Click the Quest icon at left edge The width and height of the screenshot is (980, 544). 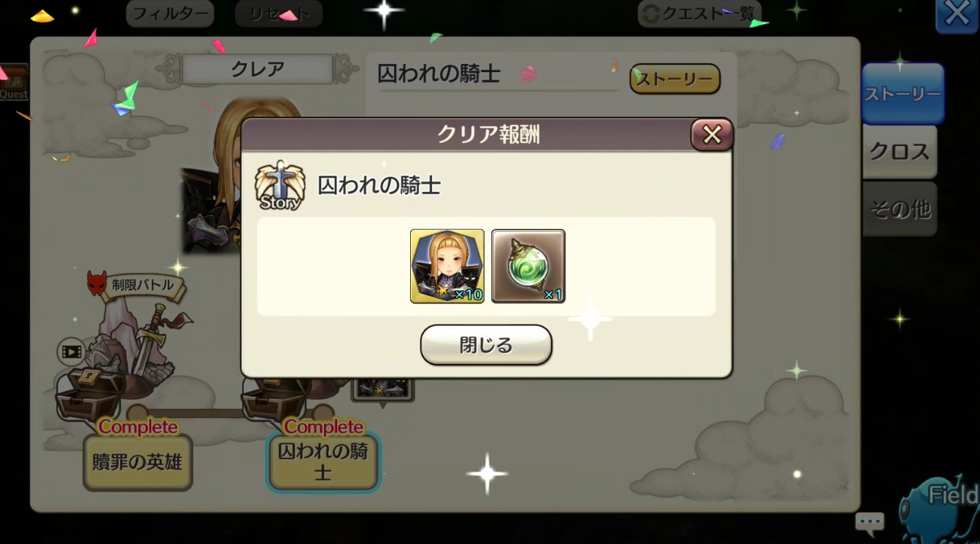pyautogui.click(x=13, y=82)
